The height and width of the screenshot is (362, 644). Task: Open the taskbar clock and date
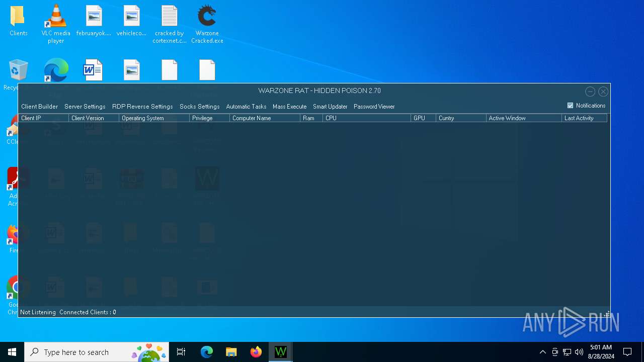(x=601, y=352)
